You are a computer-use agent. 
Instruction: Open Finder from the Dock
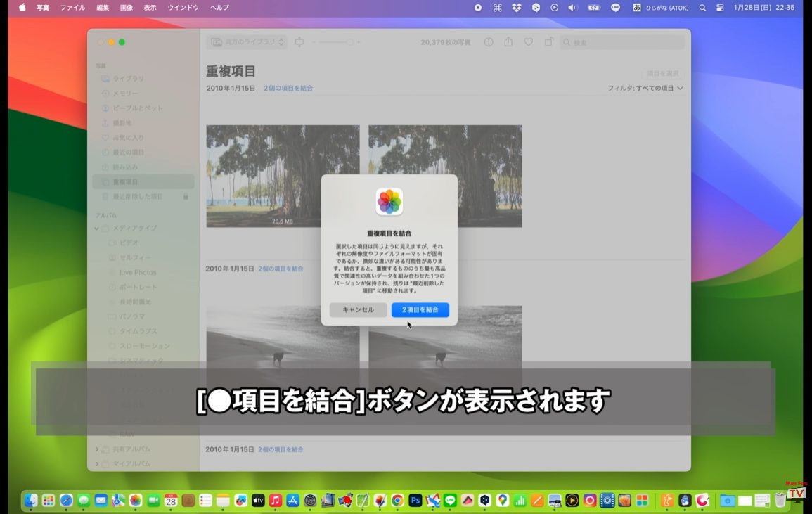click(x=31, y=500)
